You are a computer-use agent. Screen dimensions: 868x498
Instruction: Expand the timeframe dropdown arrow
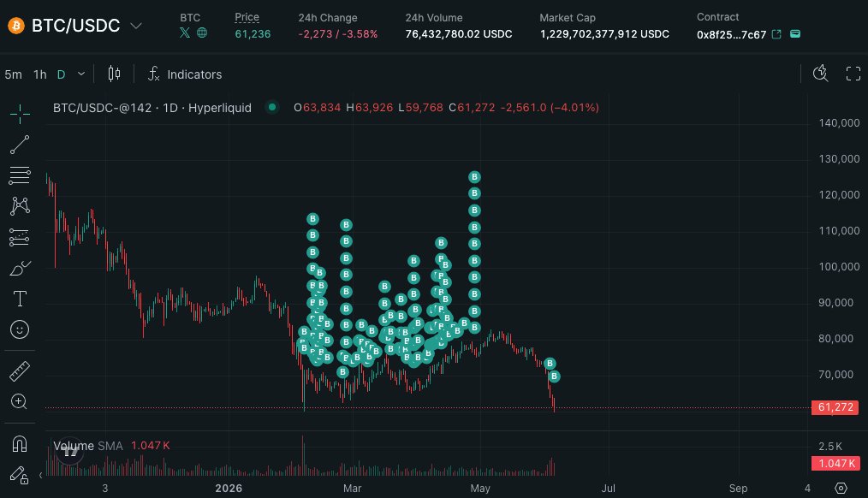coord(81,74)
